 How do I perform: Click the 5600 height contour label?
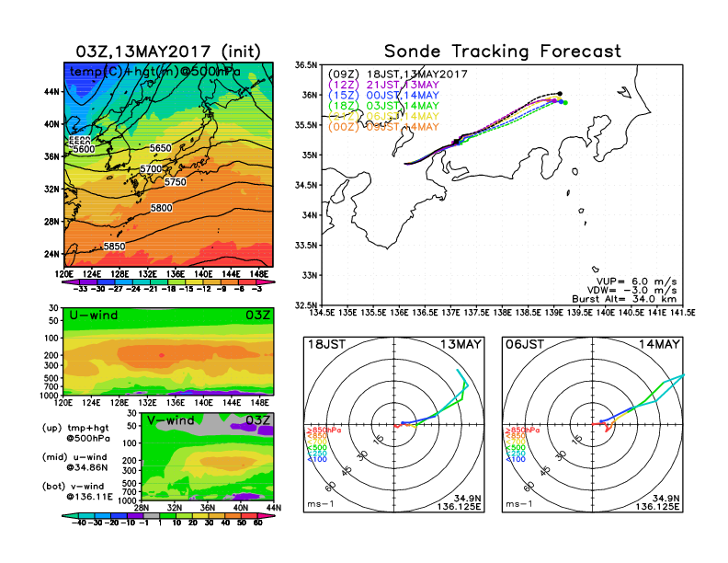(84, 149)
